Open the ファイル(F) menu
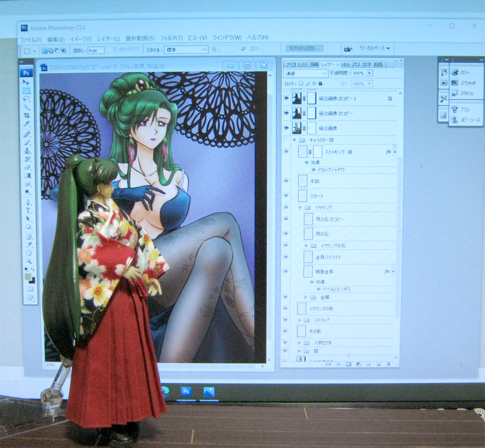 (31, 40)
